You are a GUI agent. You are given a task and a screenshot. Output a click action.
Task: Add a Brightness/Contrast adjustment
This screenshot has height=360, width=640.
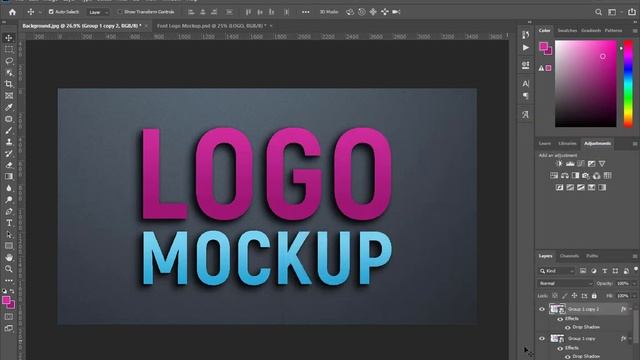pos(559,164)
